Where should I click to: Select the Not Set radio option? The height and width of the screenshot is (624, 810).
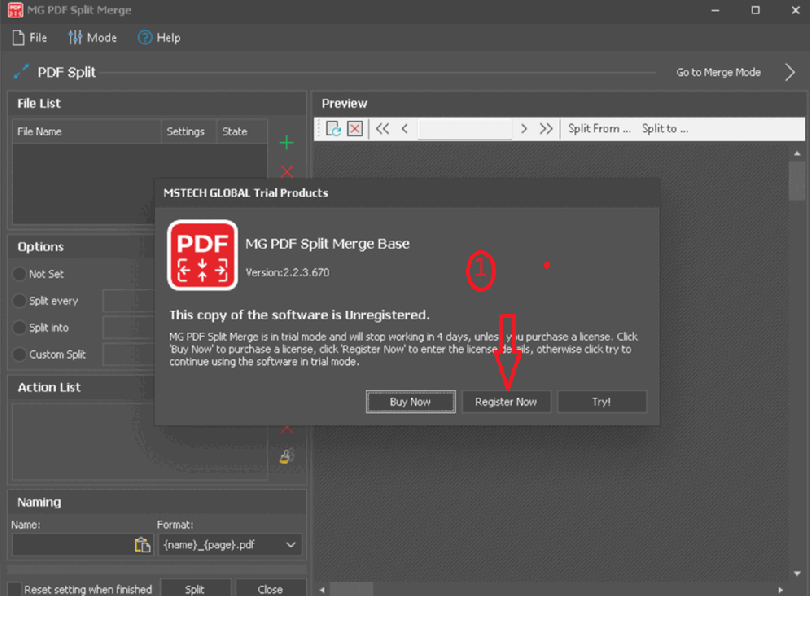pos(19,274)
